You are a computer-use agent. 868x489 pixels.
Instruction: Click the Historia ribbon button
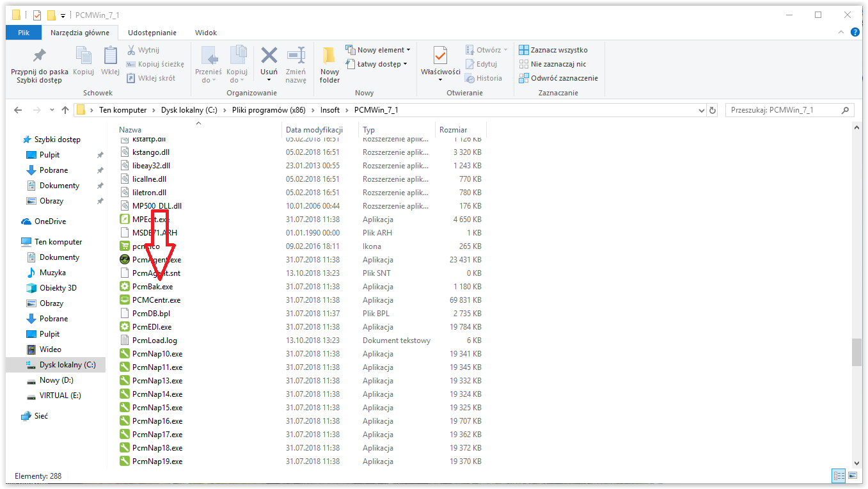[x=484, y=78]
